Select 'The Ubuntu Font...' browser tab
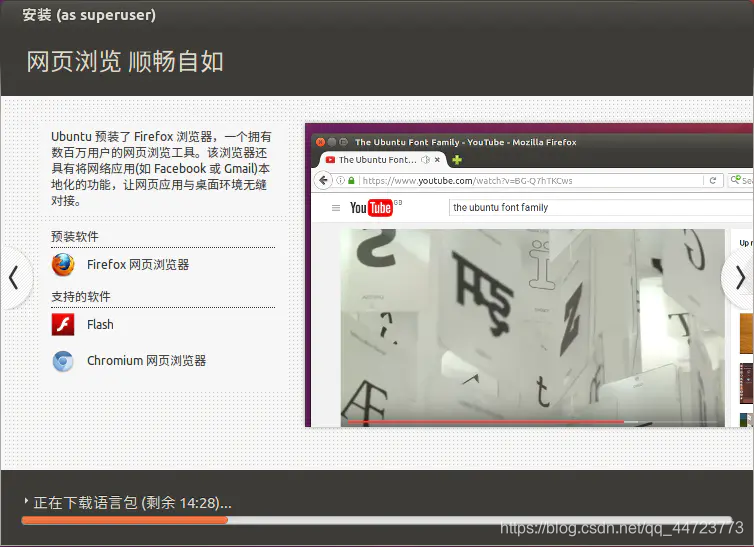This screenshot has height=547, width=754. pos(383,160)
